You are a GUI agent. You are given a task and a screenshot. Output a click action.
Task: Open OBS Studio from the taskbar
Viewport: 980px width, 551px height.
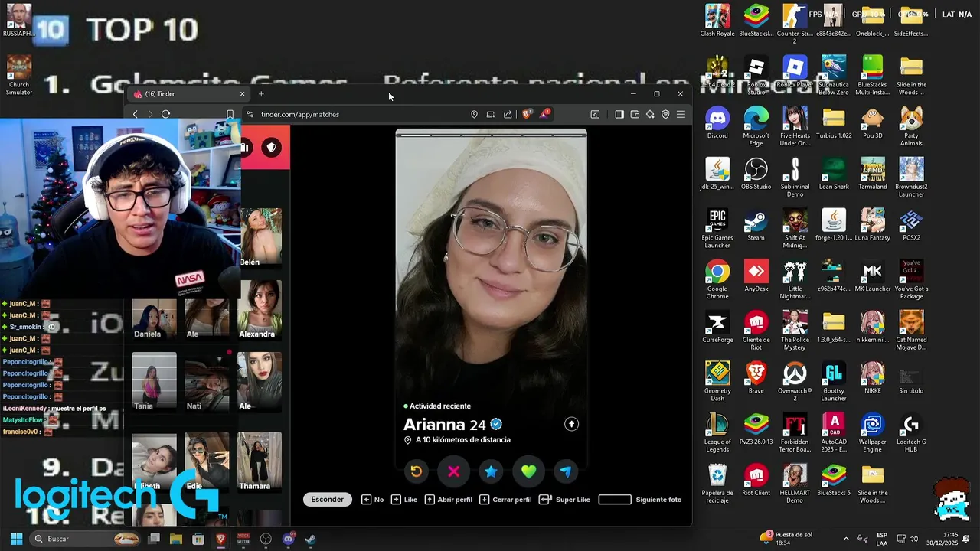[266, 539]
